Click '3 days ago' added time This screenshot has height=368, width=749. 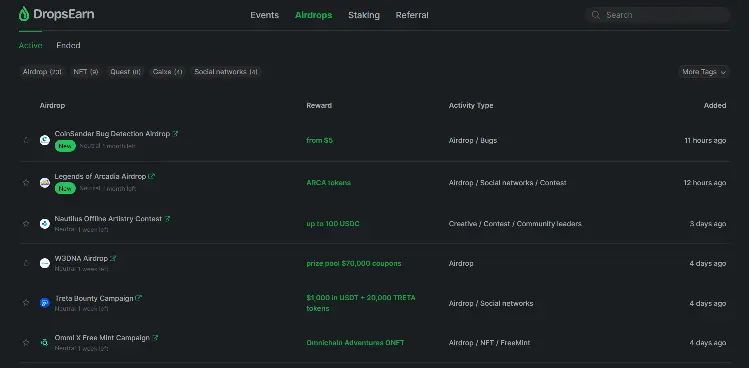click(708, 224)
